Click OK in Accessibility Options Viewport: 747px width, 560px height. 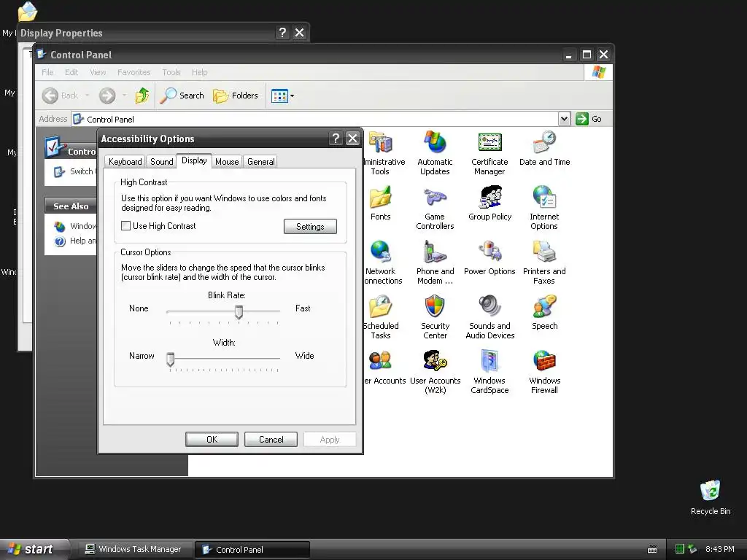click(212, 439)
